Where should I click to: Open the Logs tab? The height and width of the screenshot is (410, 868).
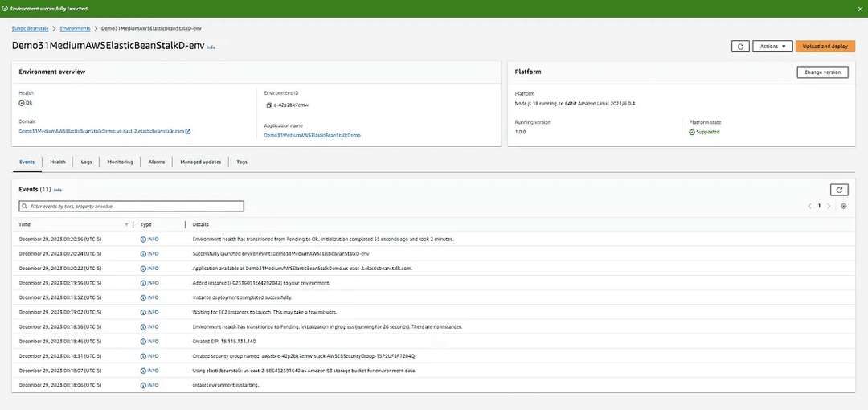(x=86, y=162)
